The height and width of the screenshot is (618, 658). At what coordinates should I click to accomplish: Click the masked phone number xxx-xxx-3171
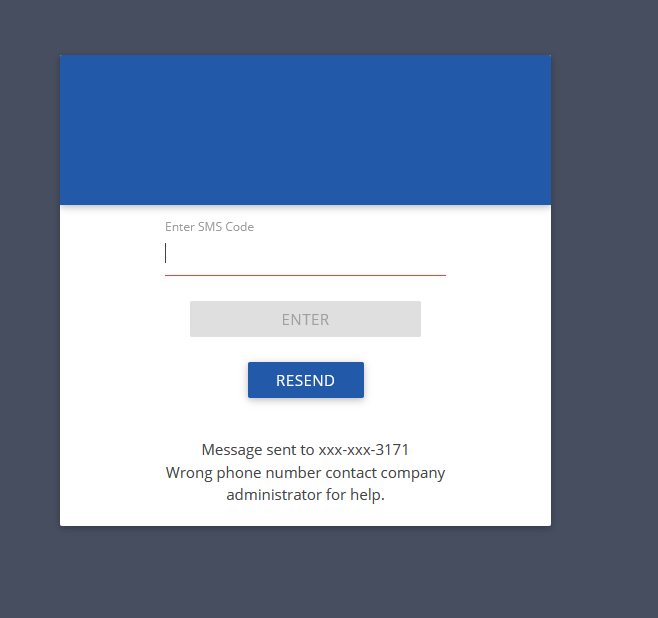click(363, 450)
